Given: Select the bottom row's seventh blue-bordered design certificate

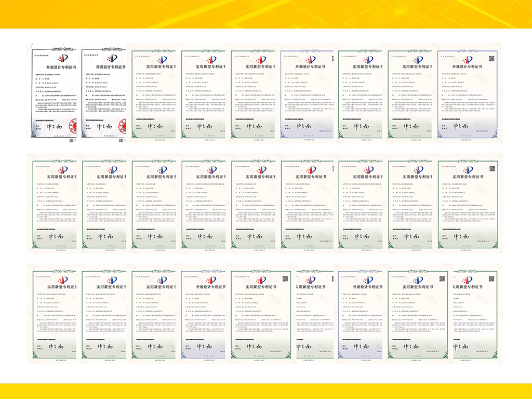Looking at the screenshot, I should (361, 315).
